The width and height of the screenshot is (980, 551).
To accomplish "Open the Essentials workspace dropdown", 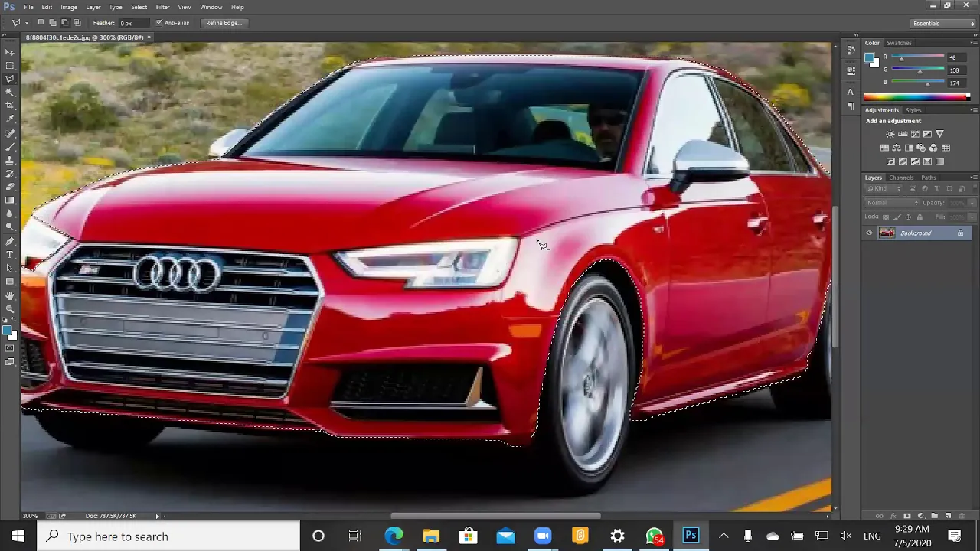I will [x=943, y=24].
